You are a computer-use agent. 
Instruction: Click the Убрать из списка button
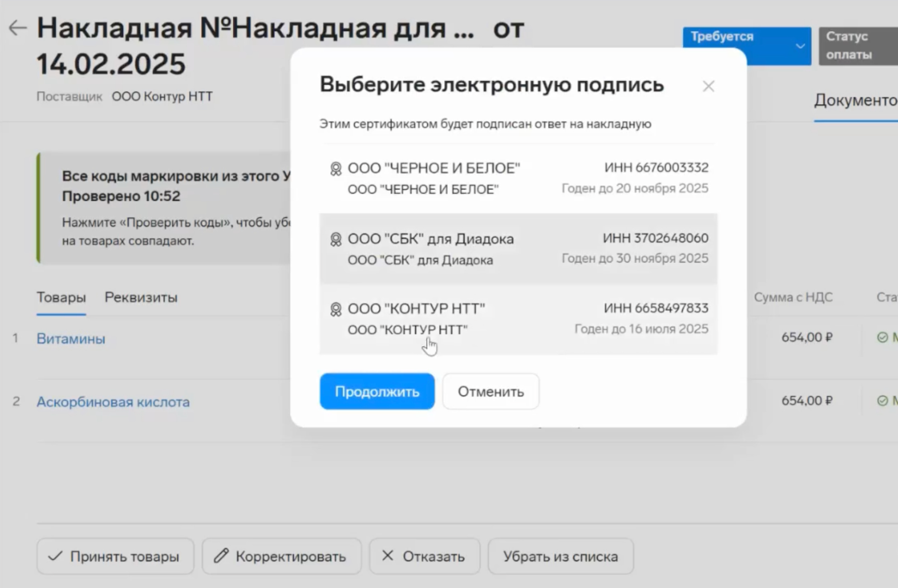click(x=561, y=556)
